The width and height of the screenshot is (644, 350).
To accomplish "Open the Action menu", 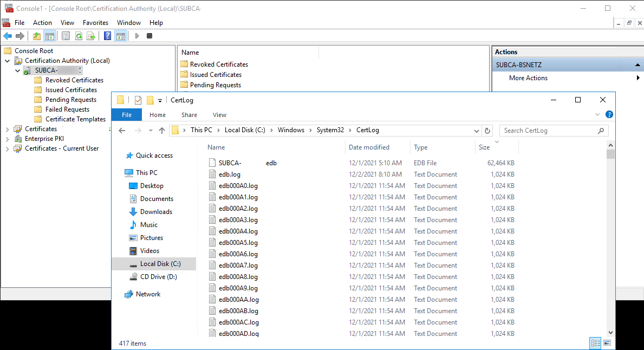I will click(x=42, y=23).
